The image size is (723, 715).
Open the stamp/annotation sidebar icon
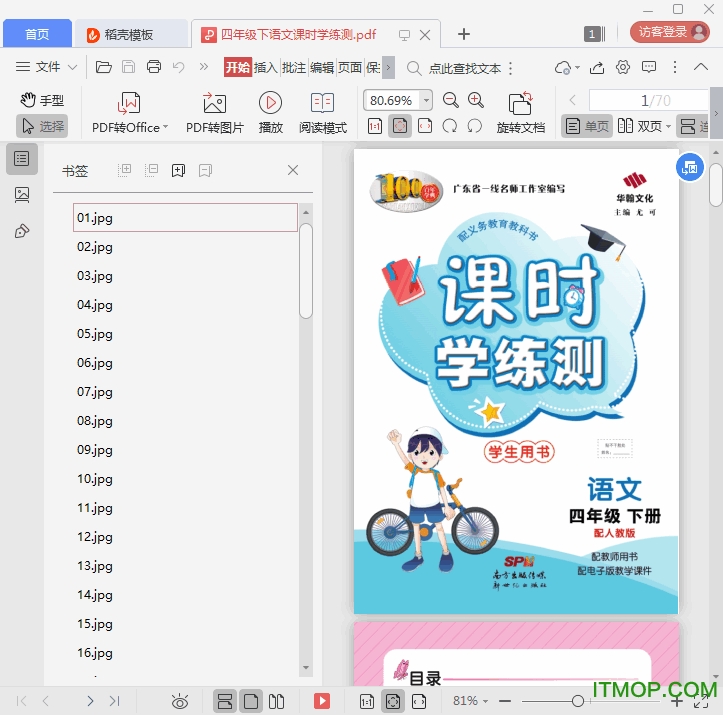coord(22,230)
